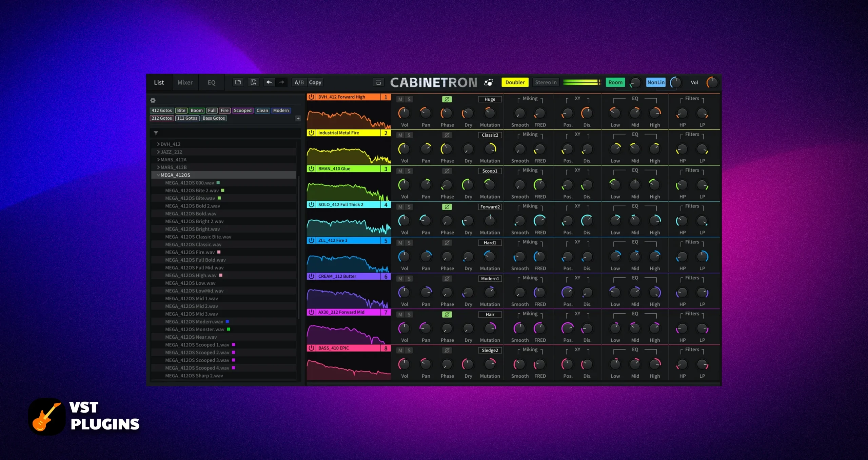Screen dimensions: 868x460
Task: Select the Modern tag button
Action: click(x=281, y=111)
